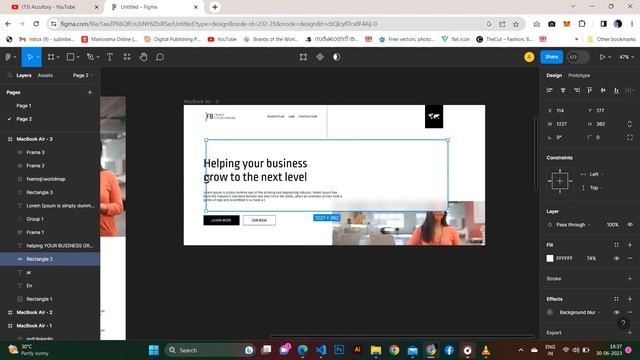
Task: Click the W width value field
Action: [562, 124]
